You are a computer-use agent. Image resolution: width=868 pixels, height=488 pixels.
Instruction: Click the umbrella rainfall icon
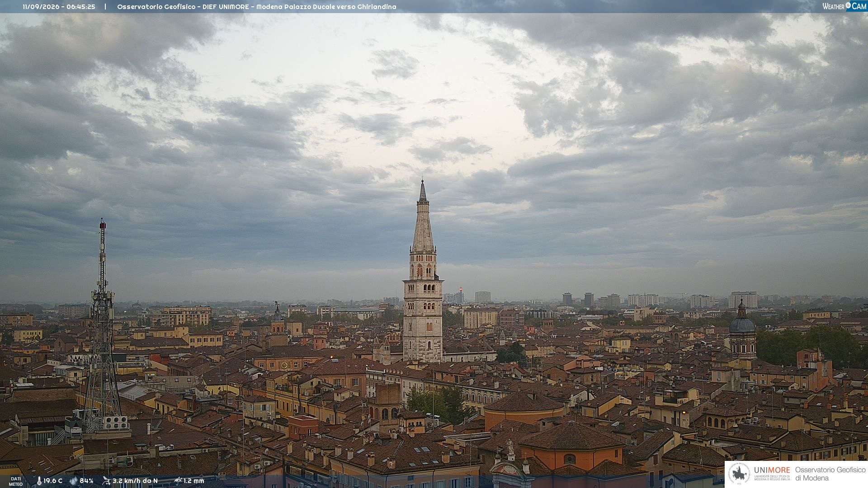click(178, 481)
